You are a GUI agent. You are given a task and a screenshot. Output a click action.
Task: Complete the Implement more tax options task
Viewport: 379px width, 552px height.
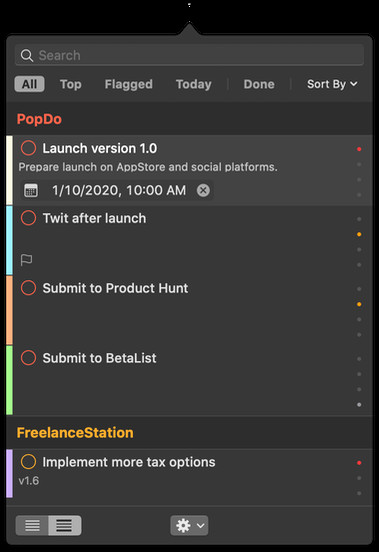point(29,462)
